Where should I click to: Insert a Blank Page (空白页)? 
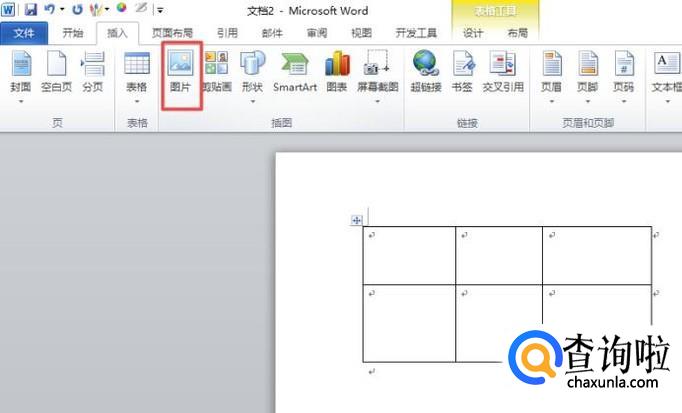pos(56,72)
